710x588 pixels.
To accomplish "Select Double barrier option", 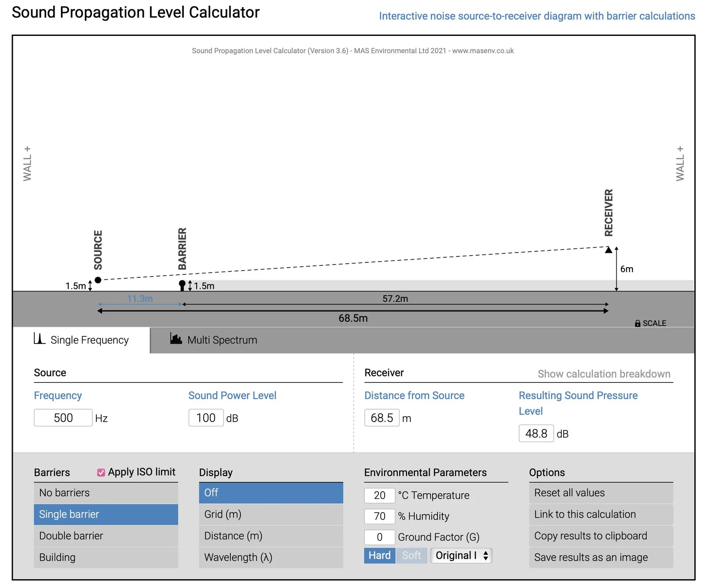I will (x=106, y=536).
